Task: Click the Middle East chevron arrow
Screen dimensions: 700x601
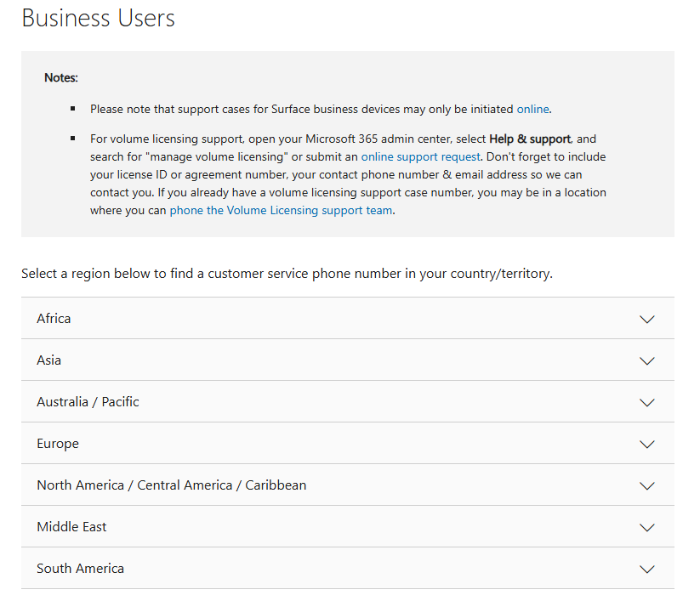Action: click(x=646, y=528)
